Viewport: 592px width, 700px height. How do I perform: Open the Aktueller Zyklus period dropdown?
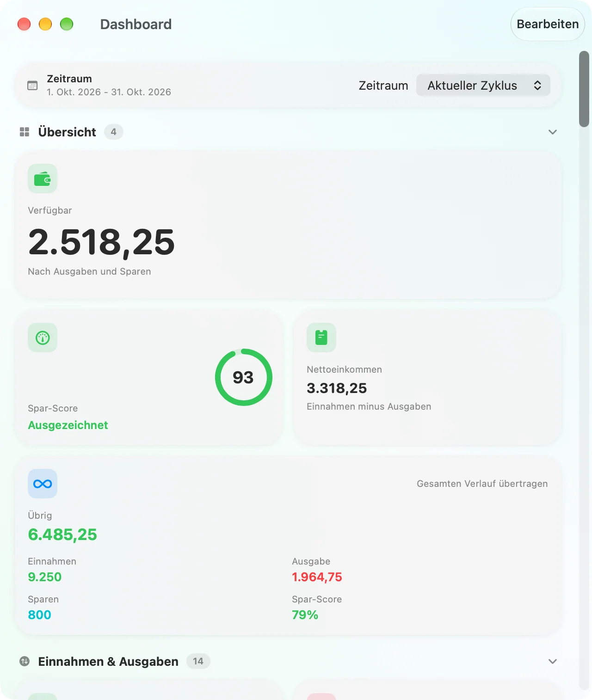point(483,86)
